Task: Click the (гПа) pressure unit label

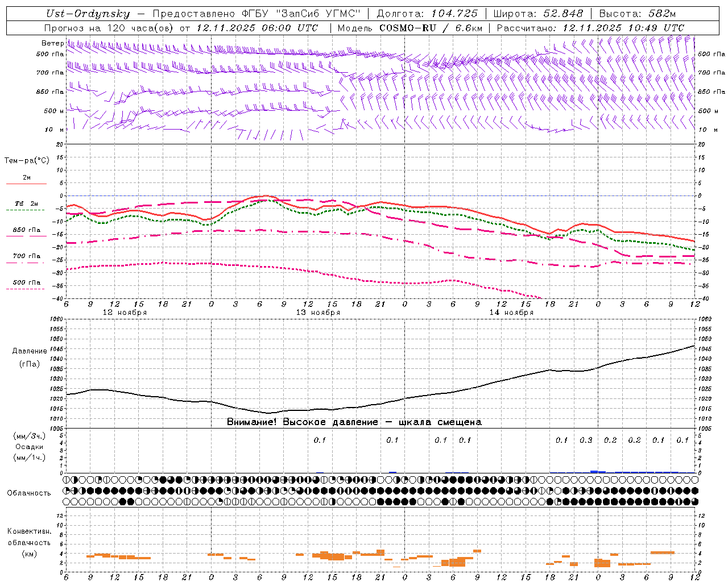Action: [x=30, y=364]
